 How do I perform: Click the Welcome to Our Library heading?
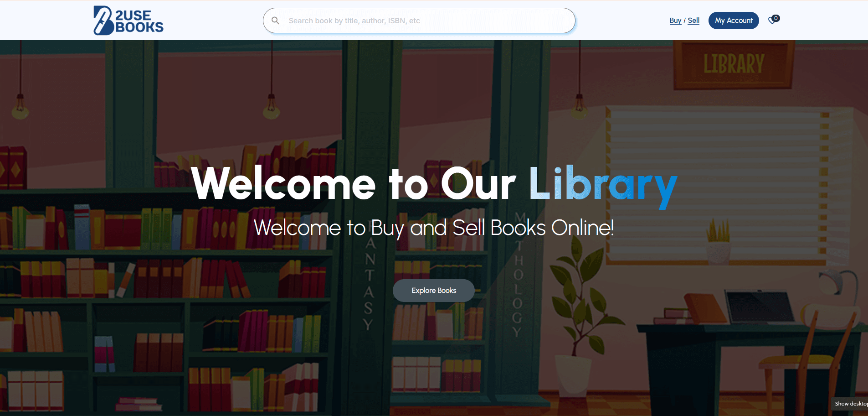(x=434, y=185)
